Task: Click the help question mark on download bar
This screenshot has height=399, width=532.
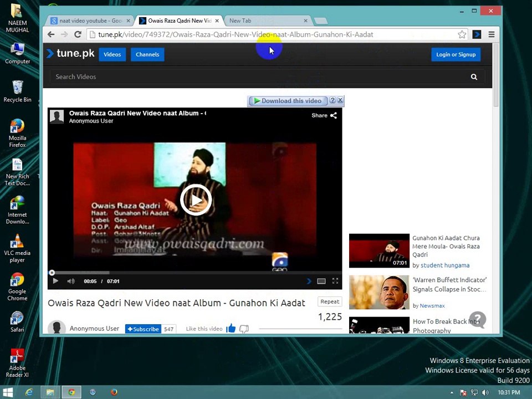Action: coord(332,100)
